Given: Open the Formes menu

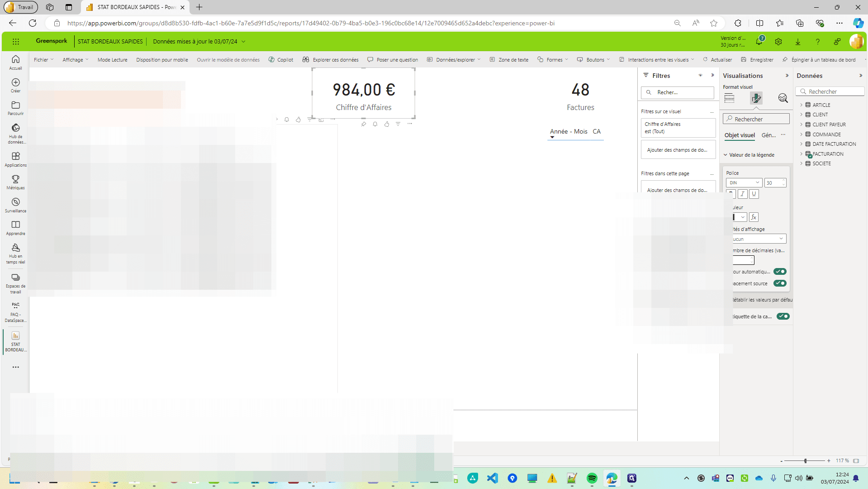Looking at the screenshot, I should point(553,60).
